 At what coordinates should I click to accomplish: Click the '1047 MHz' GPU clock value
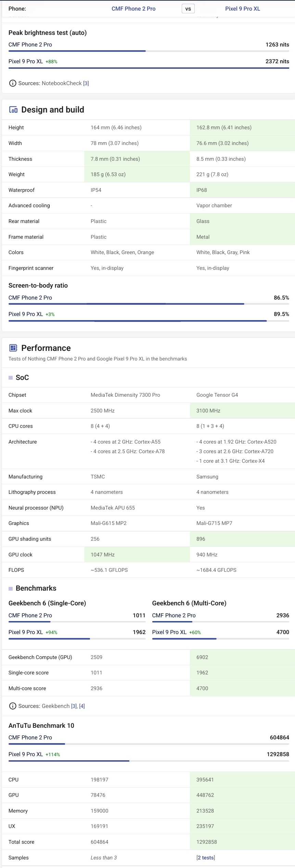(103, 555)
